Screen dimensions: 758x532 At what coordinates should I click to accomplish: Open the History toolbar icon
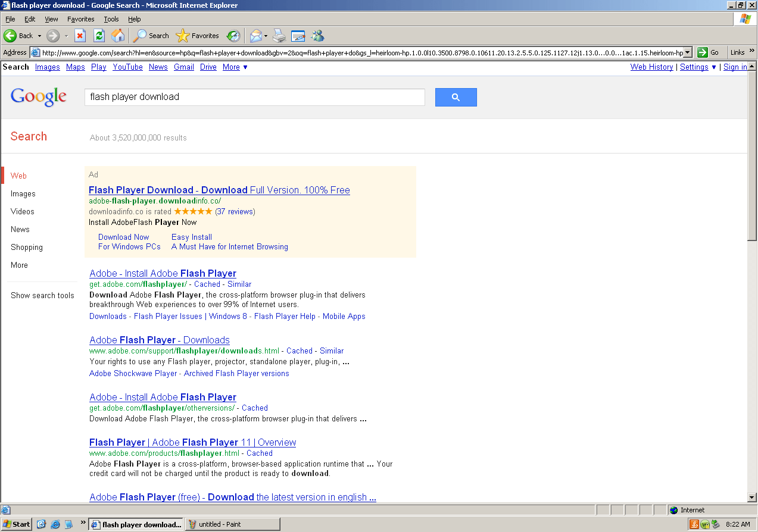pyautogui.click(x=233, y=36)
